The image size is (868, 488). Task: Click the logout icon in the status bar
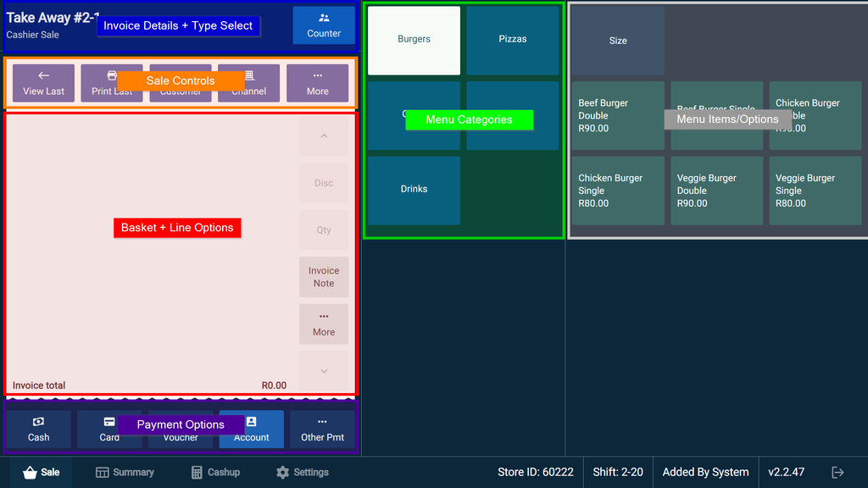pos(837,472)
